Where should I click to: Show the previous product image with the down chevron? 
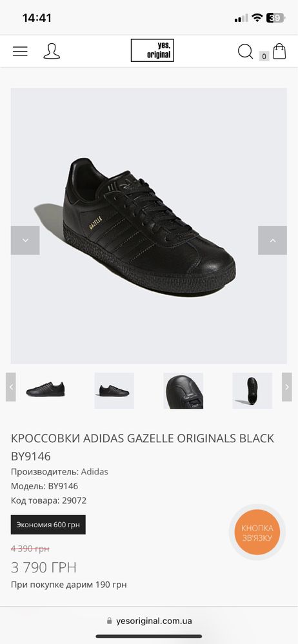25,240
